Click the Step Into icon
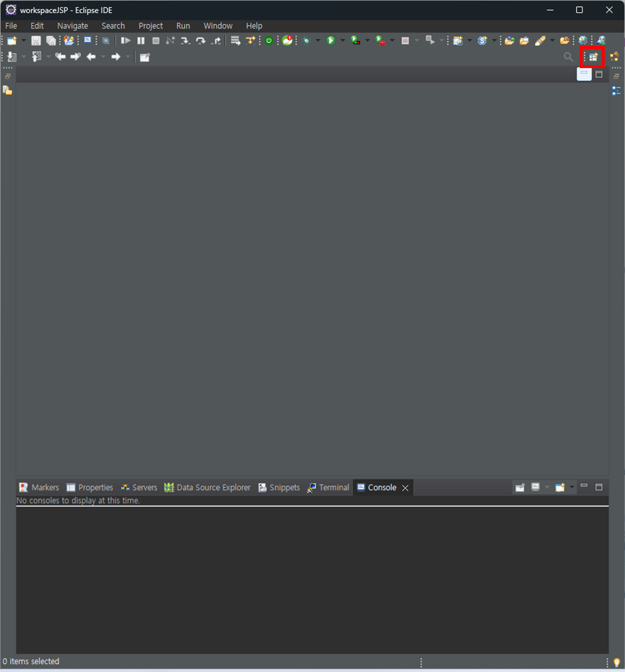 [x=185, y=41]
